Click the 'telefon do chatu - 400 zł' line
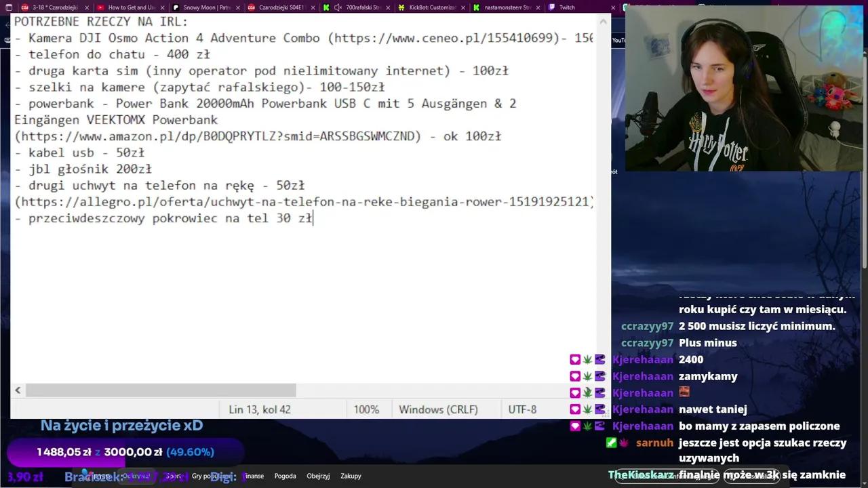 (x=112, y=54)
